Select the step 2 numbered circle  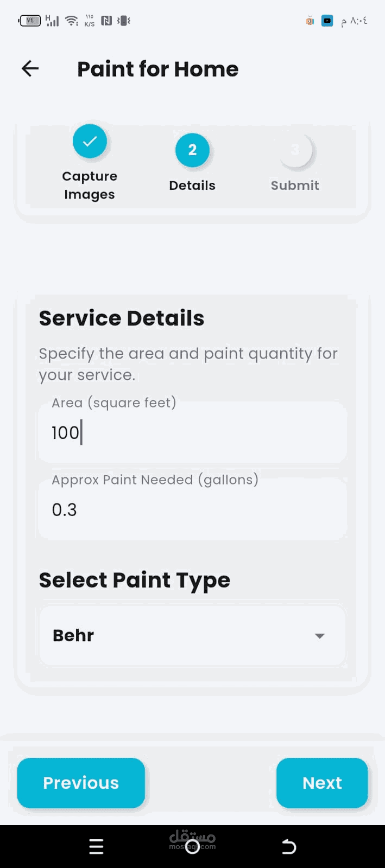192,150
